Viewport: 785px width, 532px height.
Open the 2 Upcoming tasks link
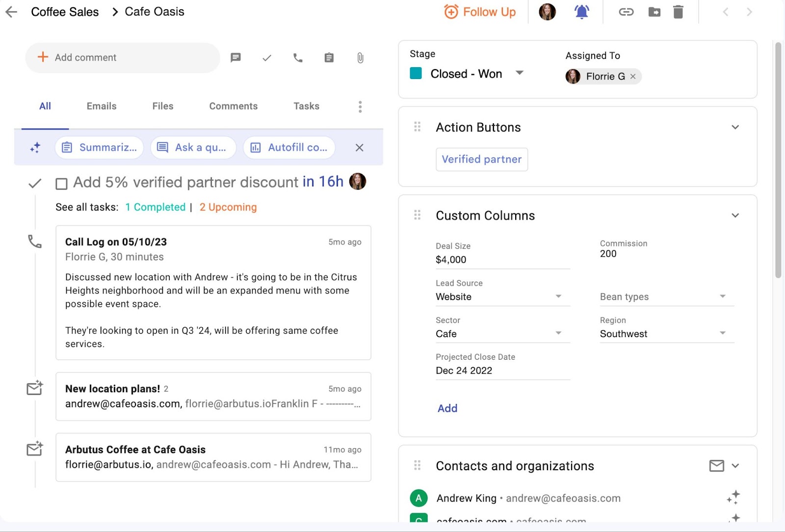pos(228,207)
